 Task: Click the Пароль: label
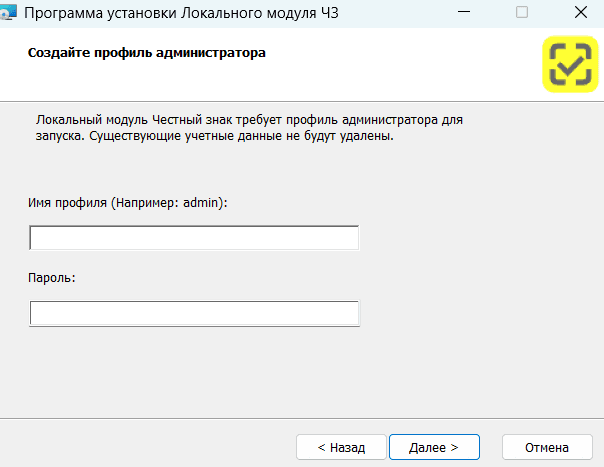point(53,278)
